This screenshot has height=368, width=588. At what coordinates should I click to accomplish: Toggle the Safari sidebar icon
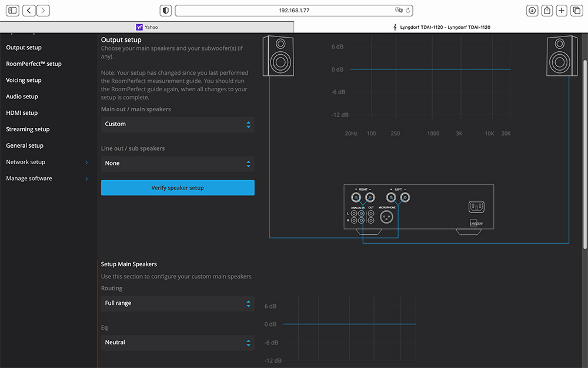coord(12,11)
